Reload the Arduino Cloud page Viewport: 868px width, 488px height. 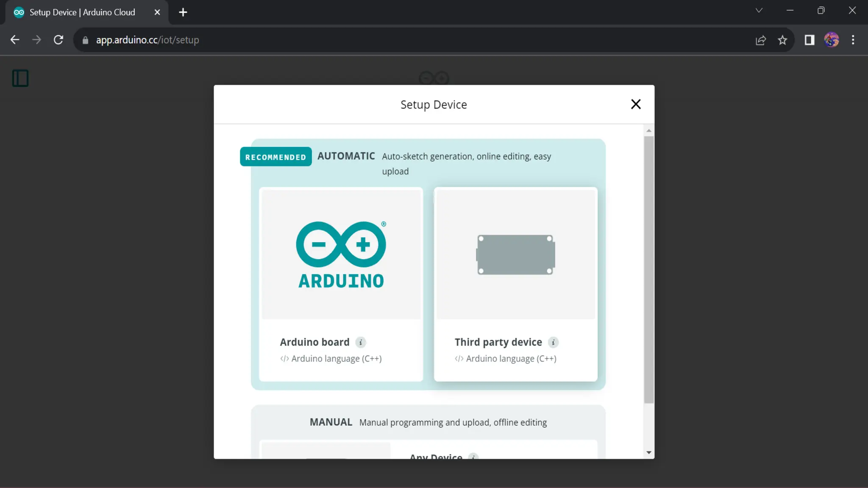coord(58,40)
